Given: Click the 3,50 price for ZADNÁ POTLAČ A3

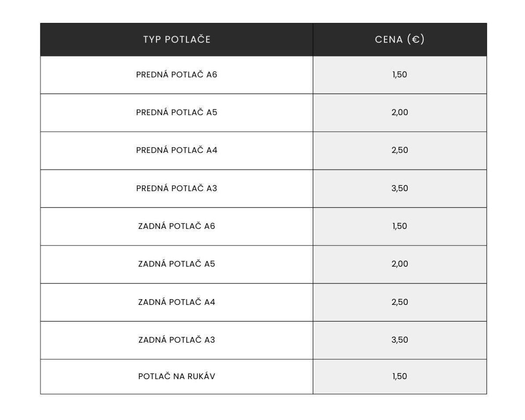Looking at the screenshot, I should (x=399, y=340).
